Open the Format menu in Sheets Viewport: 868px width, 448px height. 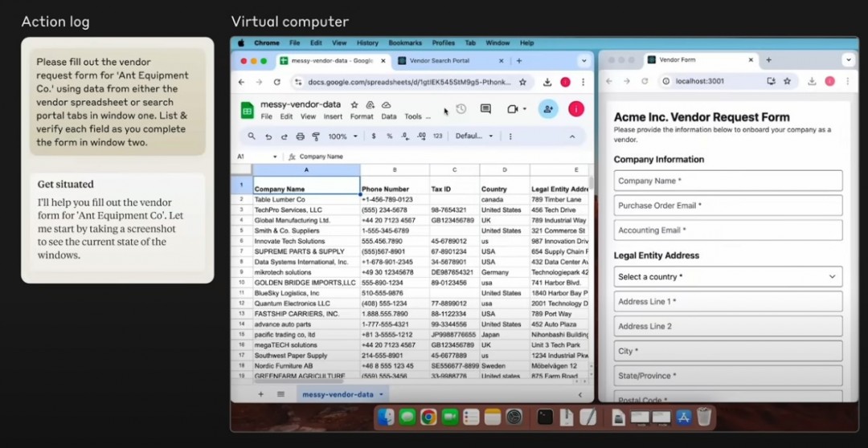click(362, 116)
